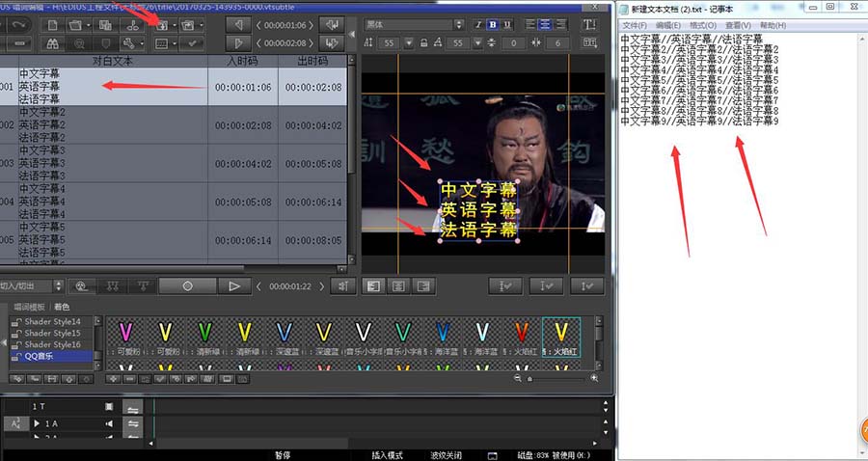
Task: Open 查看(V) menu in Notepad
Action: (x=738, y=25)
